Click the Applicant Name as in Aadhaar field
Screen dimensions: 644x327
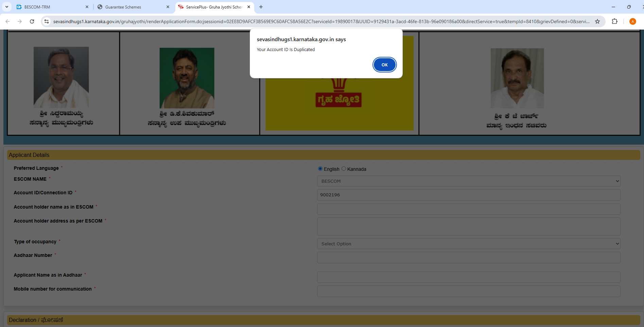[469, 277]
